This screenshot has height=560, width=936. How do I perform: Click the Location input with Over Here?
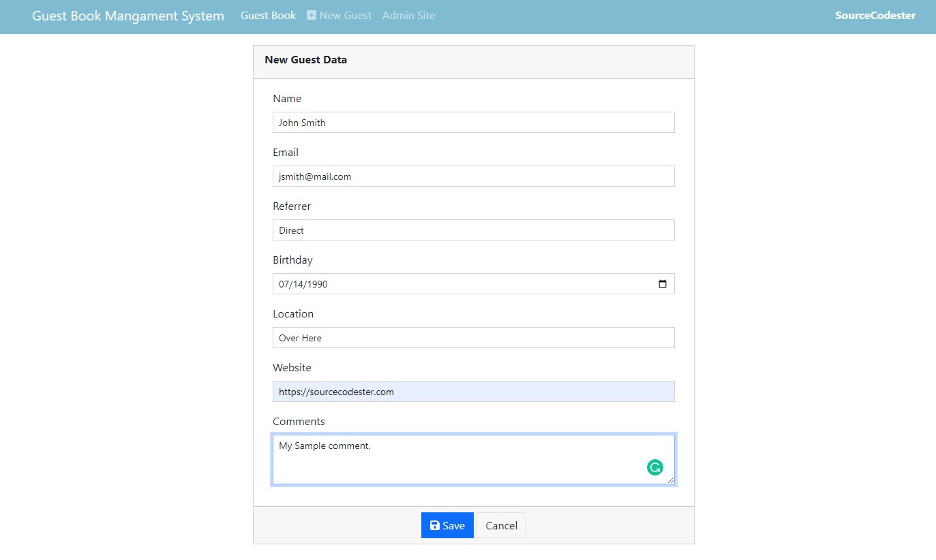(x=473, y=337)
